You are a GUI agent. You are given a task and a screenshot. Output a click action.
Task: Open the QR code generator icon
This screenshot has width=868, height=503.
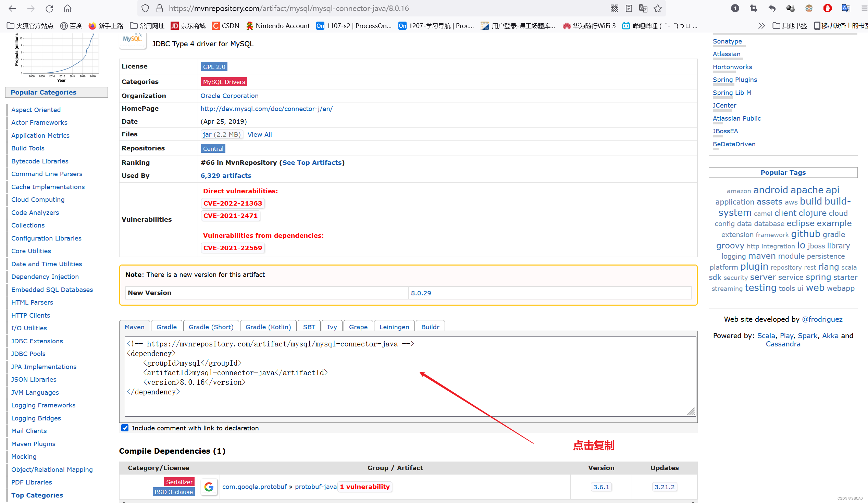(x=614, y=8)
